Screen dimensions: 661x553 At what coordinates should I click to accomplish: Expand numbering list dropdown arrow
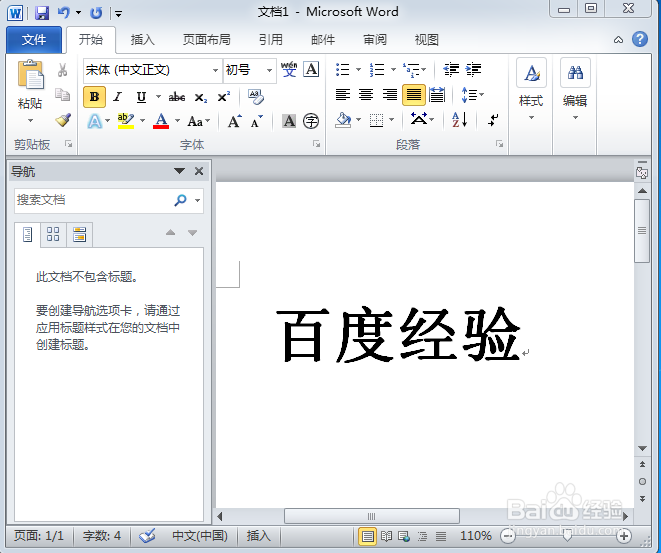click(393, 69)
